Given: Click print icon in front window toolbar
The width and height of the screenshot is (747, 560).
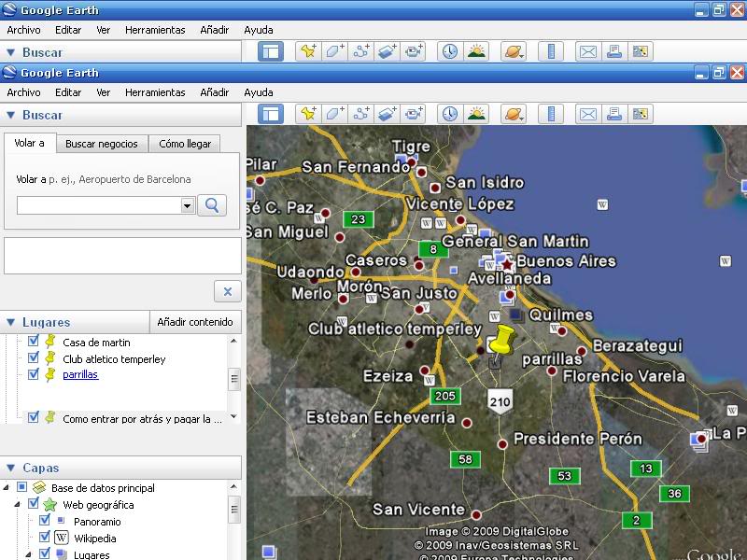Looking at the screenshot, I should pos(614,114).
